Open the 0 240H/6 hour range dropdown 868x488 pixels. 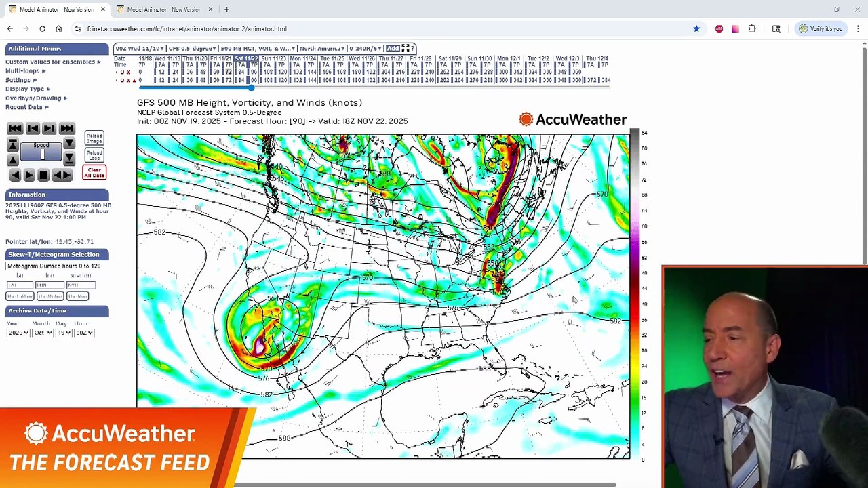(366, 48)
